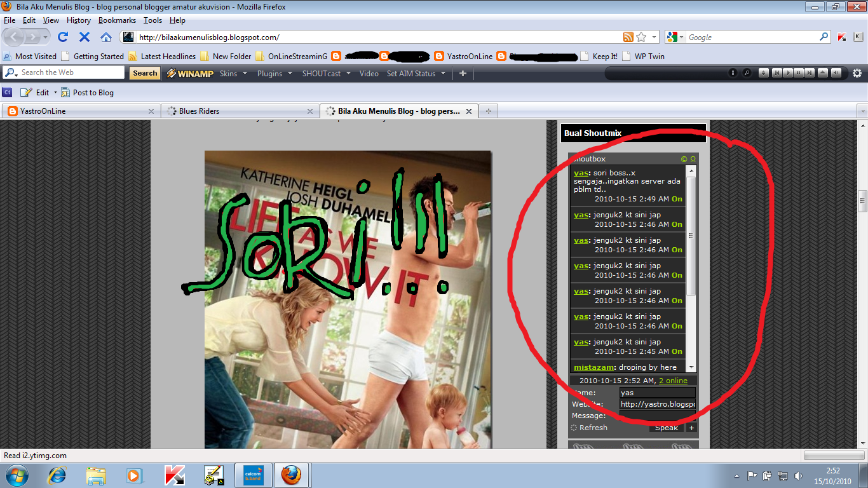
Task: Open Latest Headlines feed bookmark
Action: click(162, 56)
